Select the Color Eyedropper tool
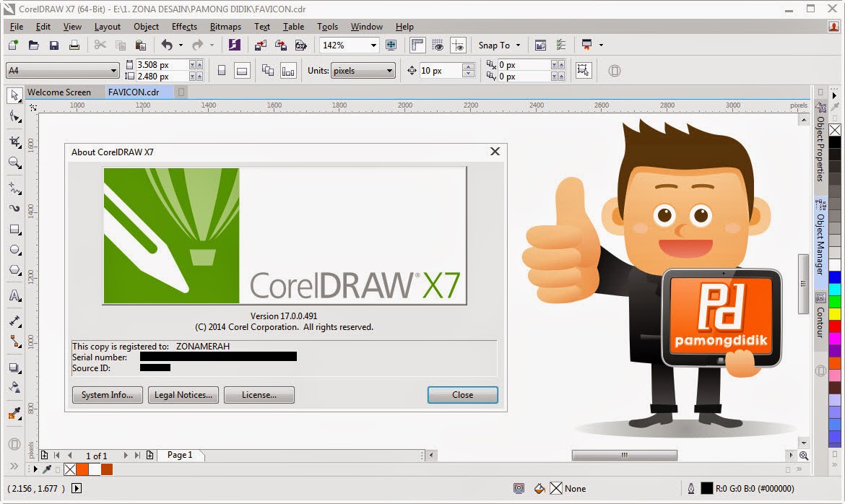This screenshot has height=504, width=845. click(x=14, y=414)
